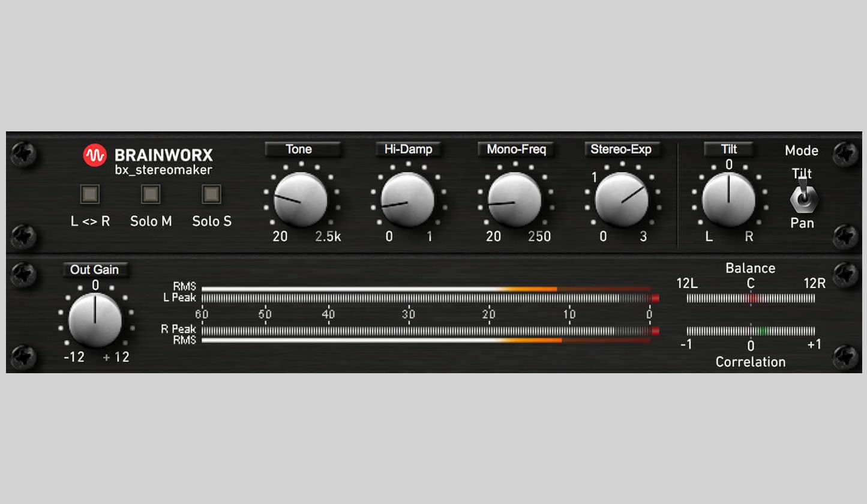Click the Mode label text
Image resolution: width=867 pixels, height=504 pixels.
pyautogui.click(x=802, y=151)
